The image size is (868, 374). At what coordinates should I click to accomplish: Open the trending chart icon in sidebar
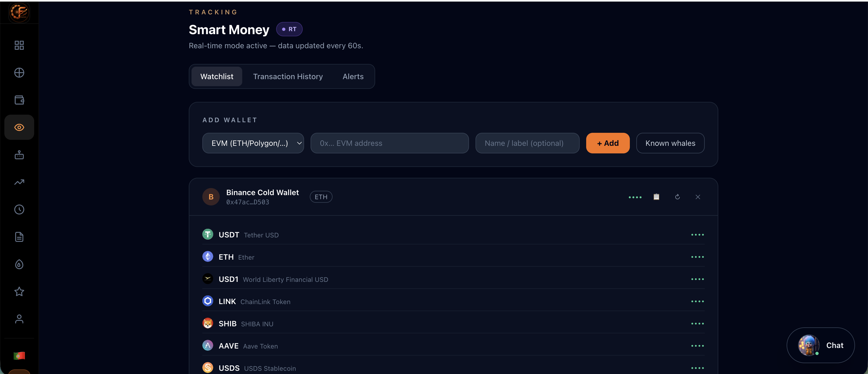tap(19, 182)
